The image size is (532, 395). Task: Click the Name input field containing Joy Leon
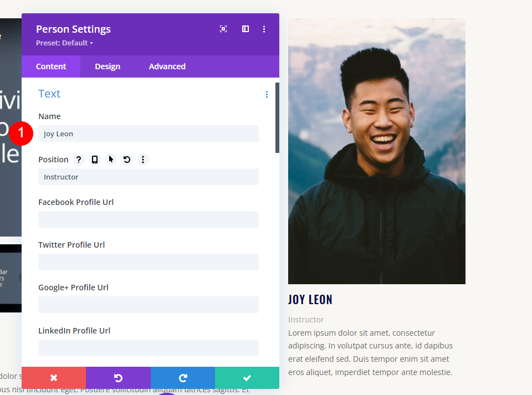[x=149, y=134]
